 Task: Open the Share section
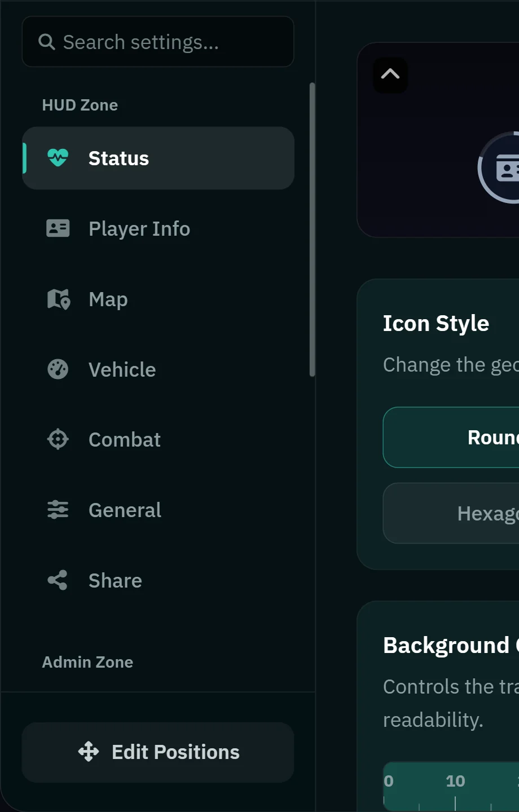point(158,580)
